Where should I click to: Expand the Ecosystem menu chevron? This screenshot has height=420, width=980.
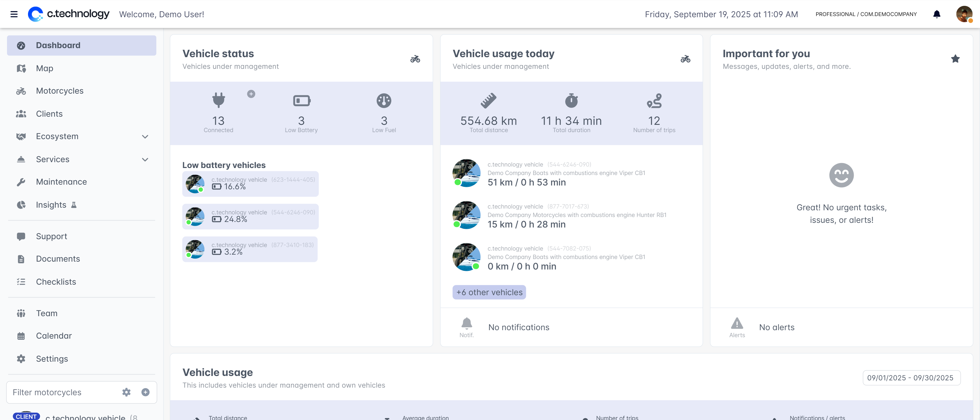click(145, 136)
